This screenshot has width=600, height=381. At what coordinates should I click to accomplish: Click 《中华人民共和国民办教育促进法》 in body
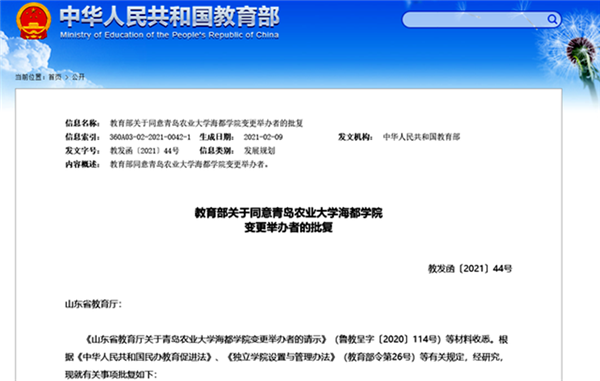pyautogui.click(x=145, y=357)
